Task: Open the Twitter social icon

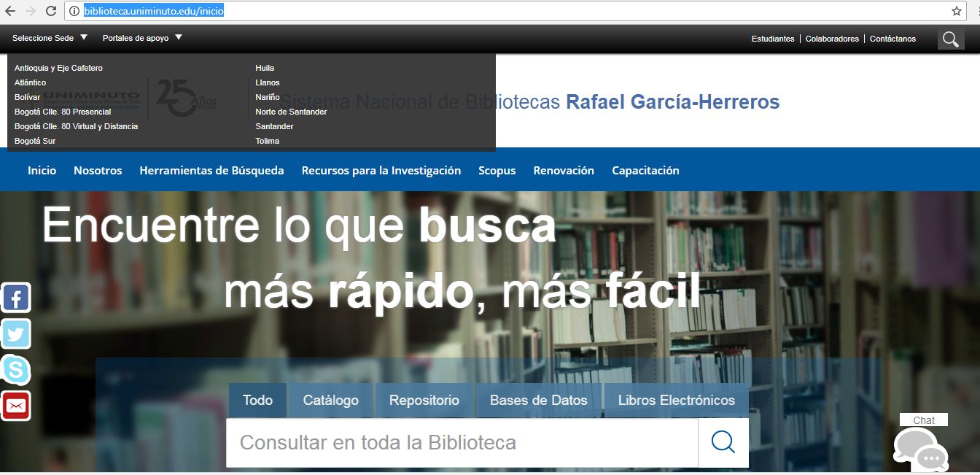Action: (15, 334)
